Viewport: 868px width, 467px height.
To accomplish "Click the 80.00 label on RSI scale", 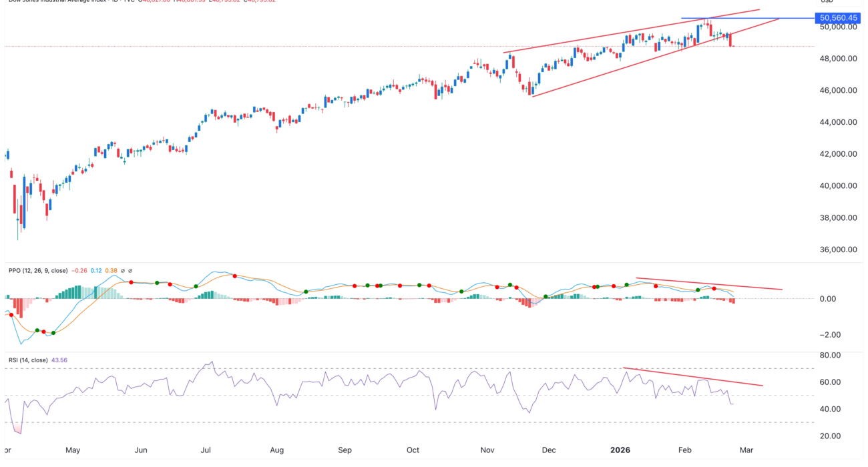I will 829,356.
